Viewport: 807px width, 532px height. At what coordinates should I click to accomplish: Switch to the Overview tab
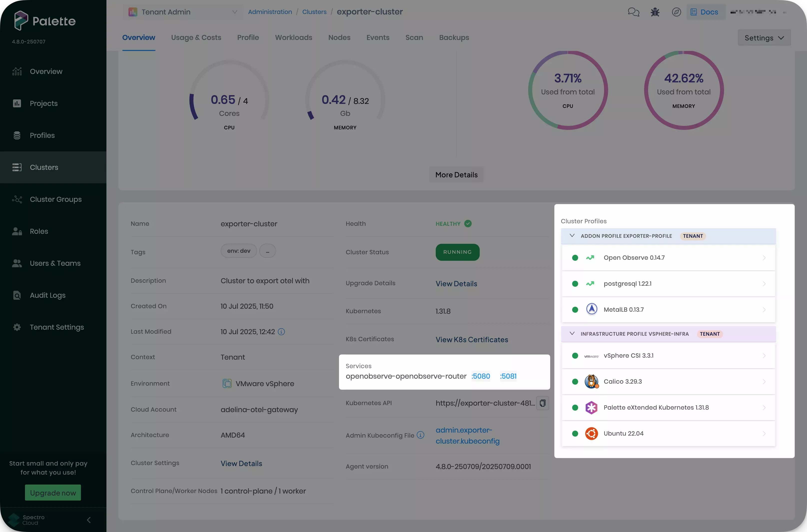(x=138, y=38)
